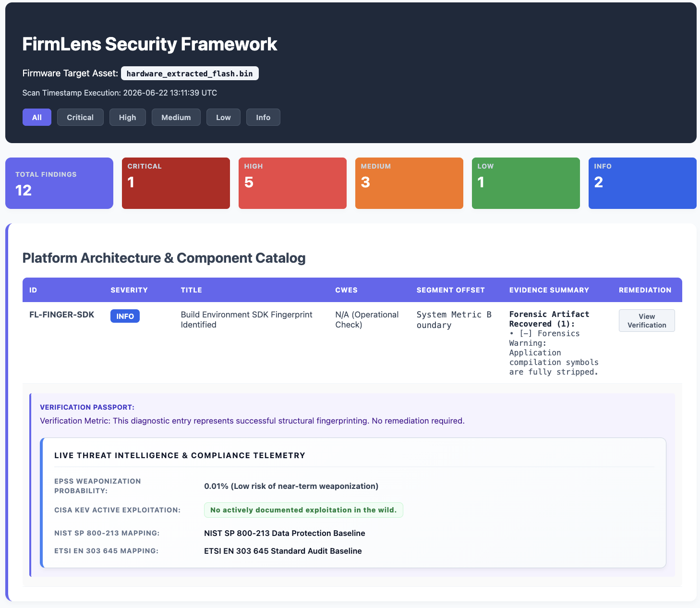Click the No actively documented exploitation badge
Viewport: 700px width, 608px height.
click(303, 510)
